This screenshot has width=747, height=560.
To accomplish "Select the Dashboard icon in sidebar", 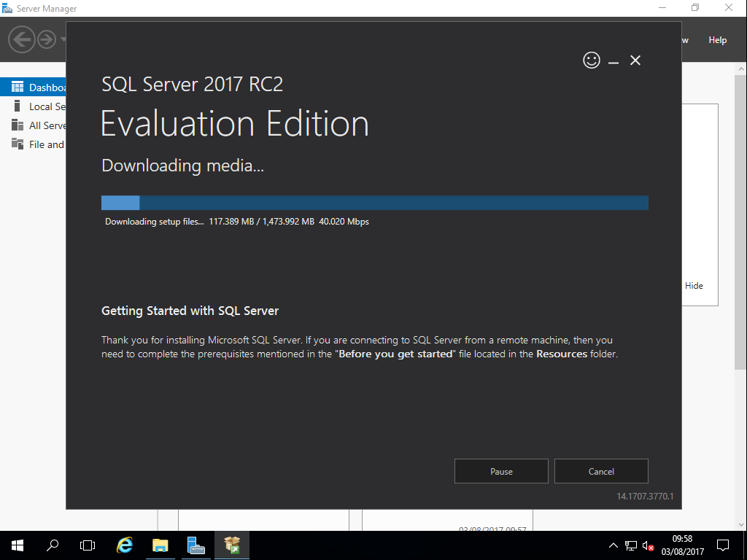I will point(18,87).
